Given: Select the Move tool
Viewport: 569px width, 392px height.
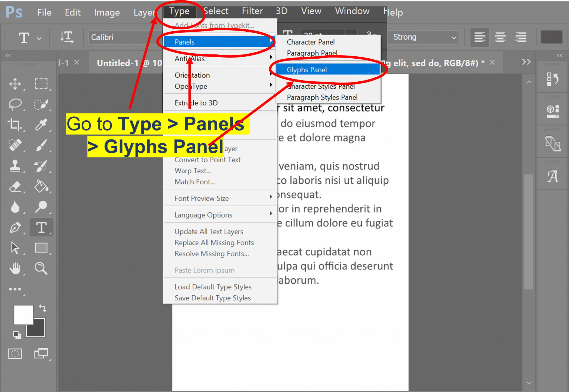Looking at the screenshot, I should [15, 84].
